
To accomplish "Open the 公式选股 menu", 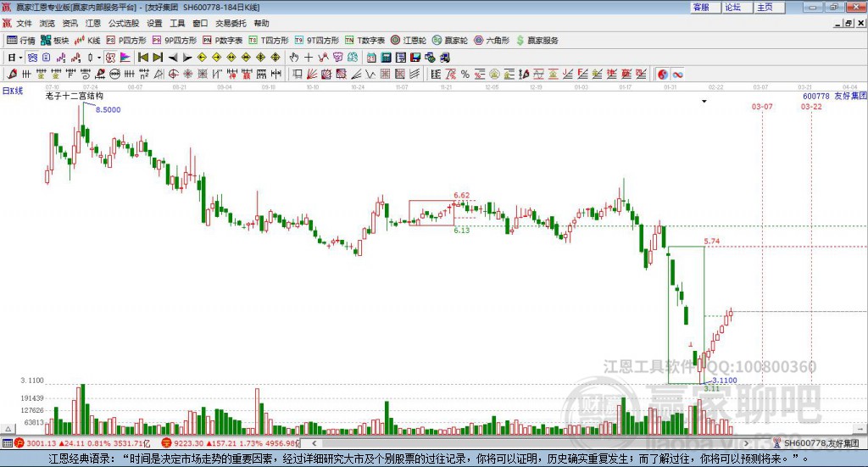I will pos(124,23).
